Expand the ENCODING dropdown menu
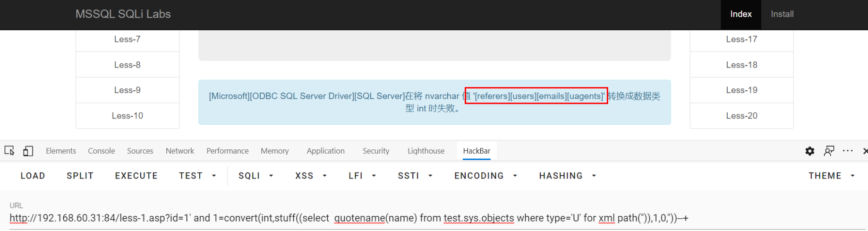Viewport: 868px width, 231px height. 486,176
